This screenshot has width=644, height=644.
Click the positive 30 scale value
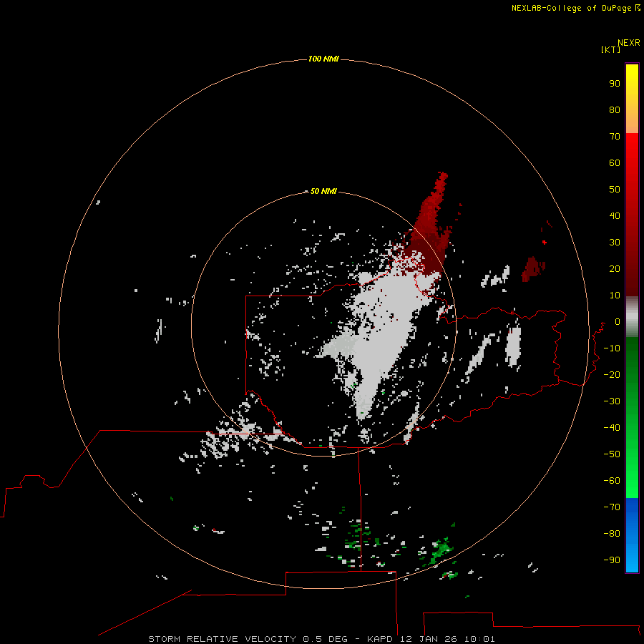tap(615, 243)
